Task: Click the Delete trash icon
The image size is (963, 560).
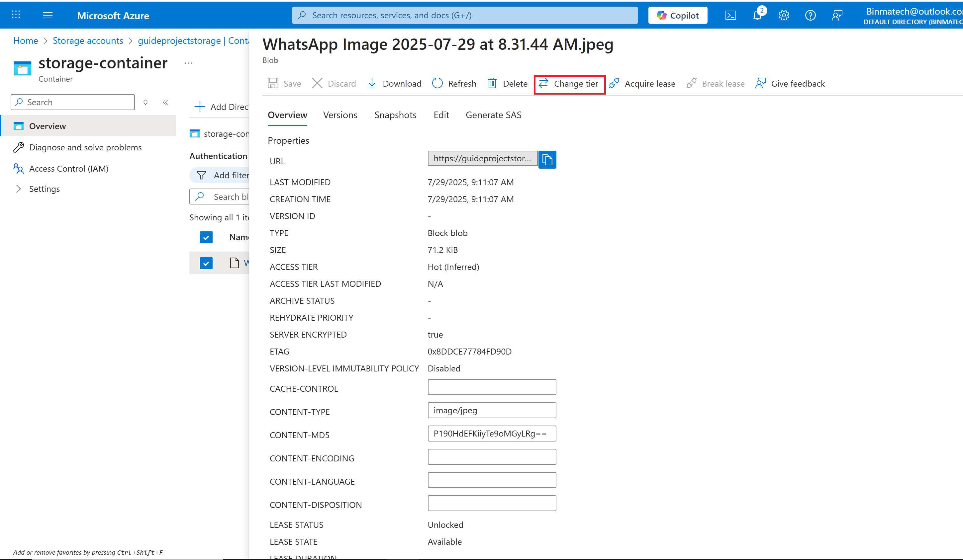Action: click(492, 84)
